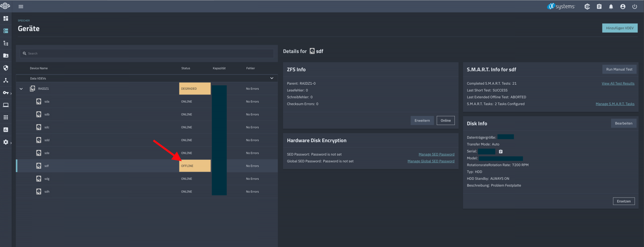Open Reporting chart icon in sidebar
644x247 pixels.
coord(6,130)
